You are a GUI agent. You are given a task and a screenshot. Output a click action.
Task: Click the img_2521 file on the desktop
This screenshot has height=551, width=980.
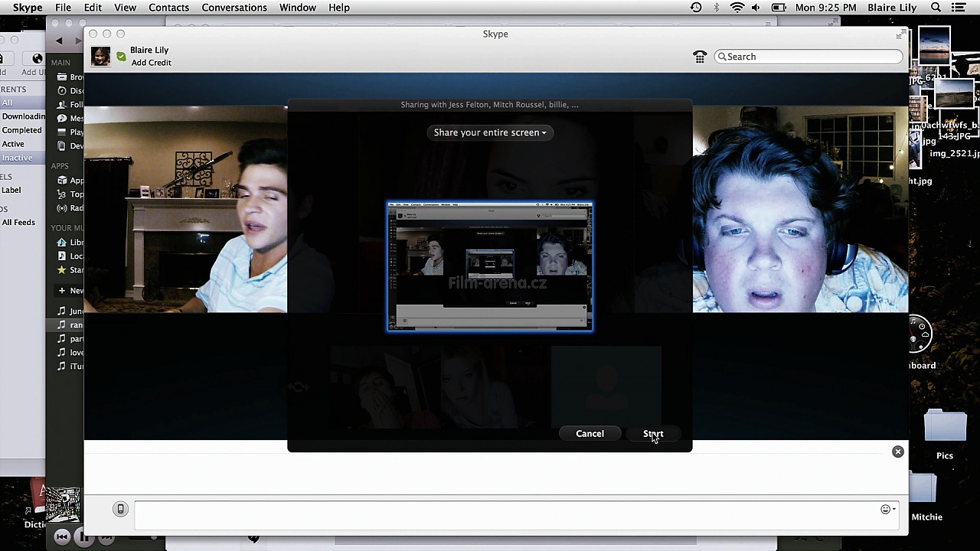(x=953, y=153)
